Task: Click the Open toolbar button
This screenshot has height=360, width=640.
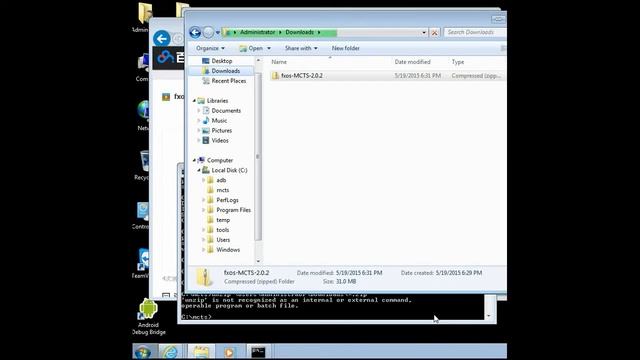Action: (x=251, y=48)
